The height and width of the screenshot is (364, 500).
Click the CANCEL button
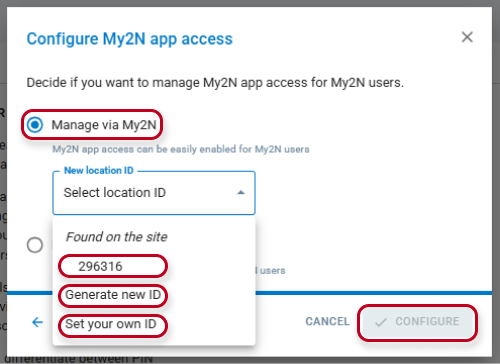327,321
